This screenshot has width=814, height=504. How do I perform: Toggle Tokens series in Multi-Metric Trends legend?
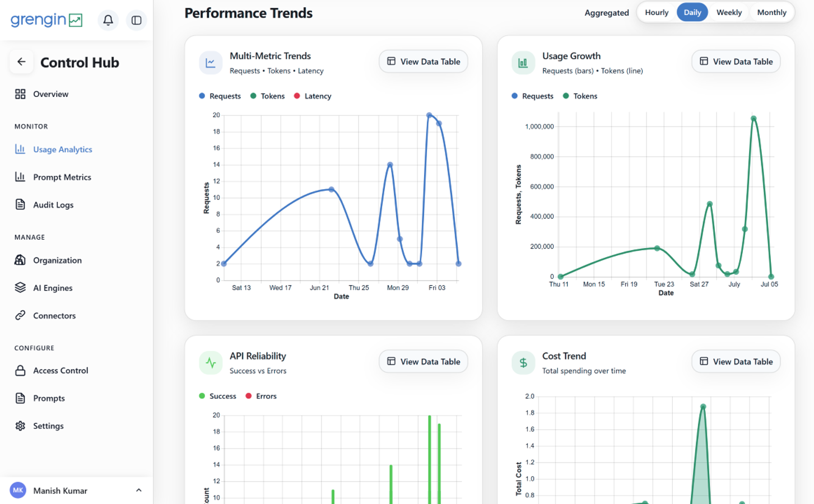click(267, 96)
